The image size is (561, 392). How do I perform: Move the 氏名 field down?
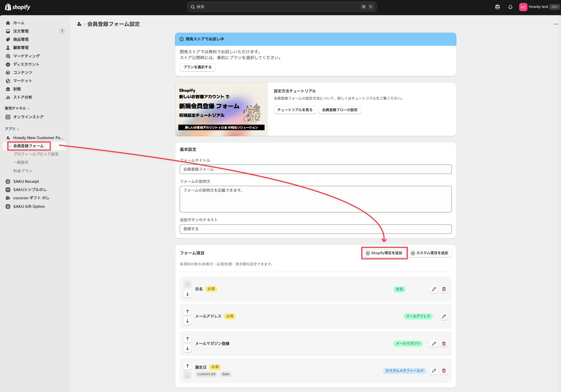[x=188, y=294]
